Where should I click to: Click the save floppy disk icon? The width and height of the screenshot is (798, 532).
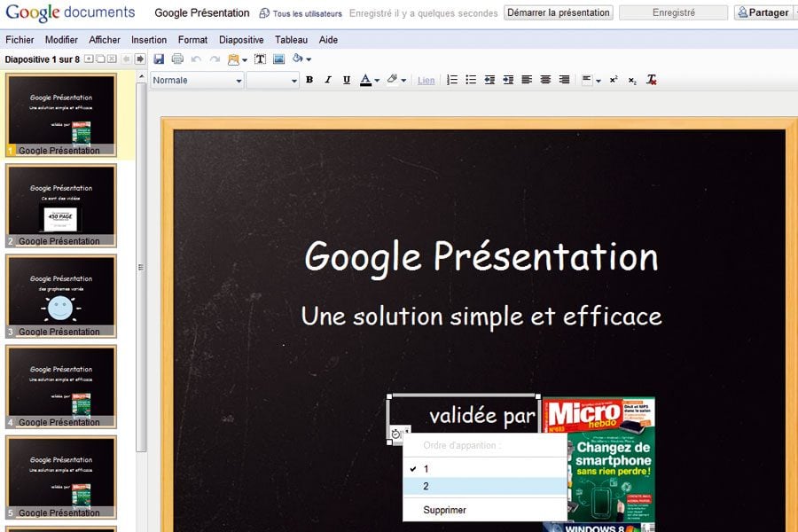point(159,59)
